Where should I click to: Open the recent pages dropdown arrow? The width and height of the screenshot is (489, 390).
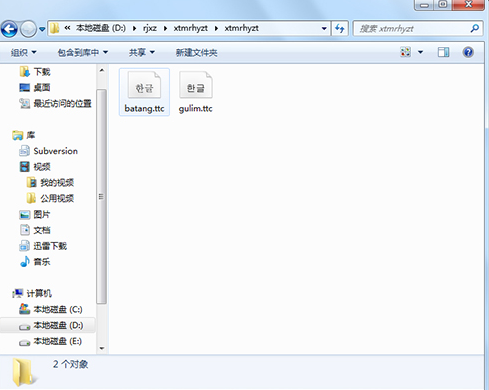(x=42, y=29)
